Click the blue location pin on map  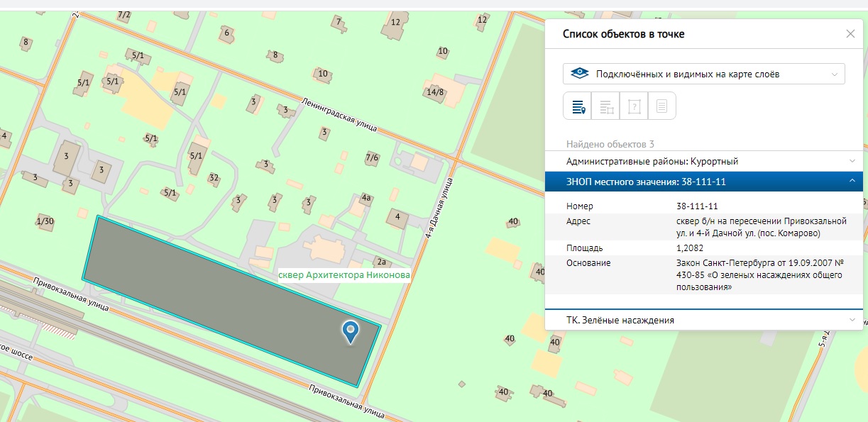click(351, 331)
